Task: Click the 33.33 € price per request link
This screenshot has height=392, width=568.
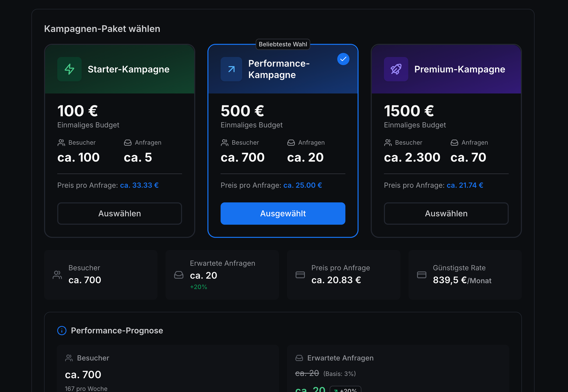Action: 139,185
